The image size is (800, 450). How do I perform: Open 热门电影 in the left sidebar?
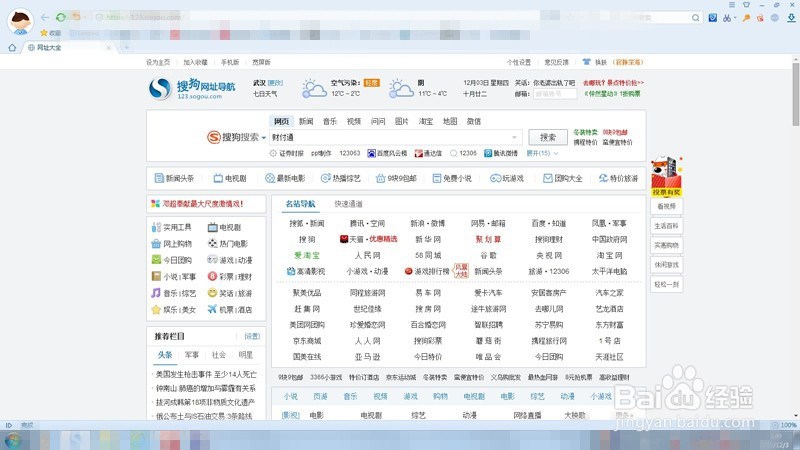[x=228, y=243]
